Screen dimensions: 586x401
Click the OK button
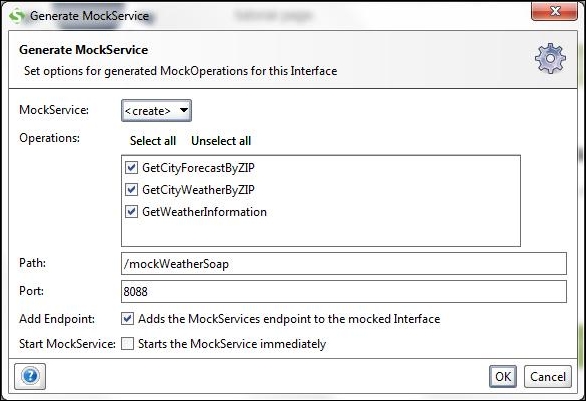pos(503,376)
